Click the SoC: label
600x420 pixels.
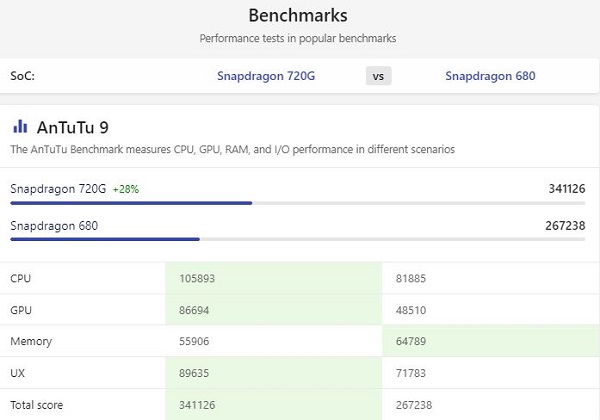23,76
